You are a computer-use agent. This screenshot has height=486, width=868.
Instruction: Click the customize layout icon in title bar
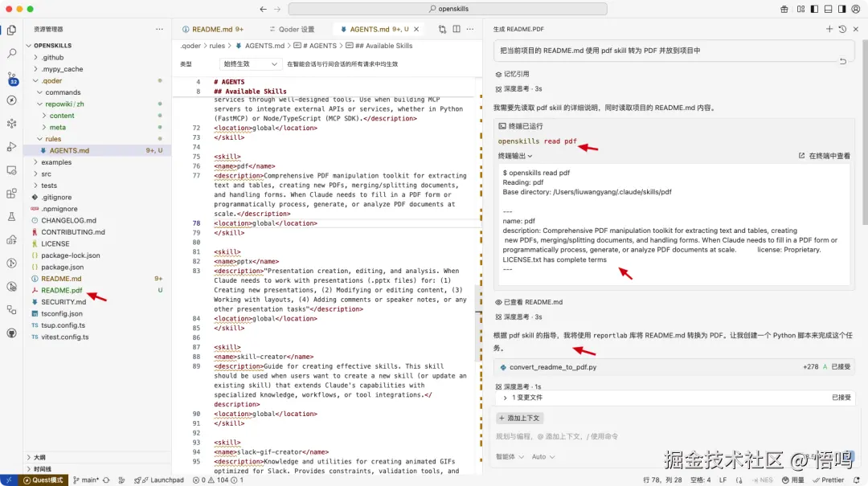pos(801,9)
